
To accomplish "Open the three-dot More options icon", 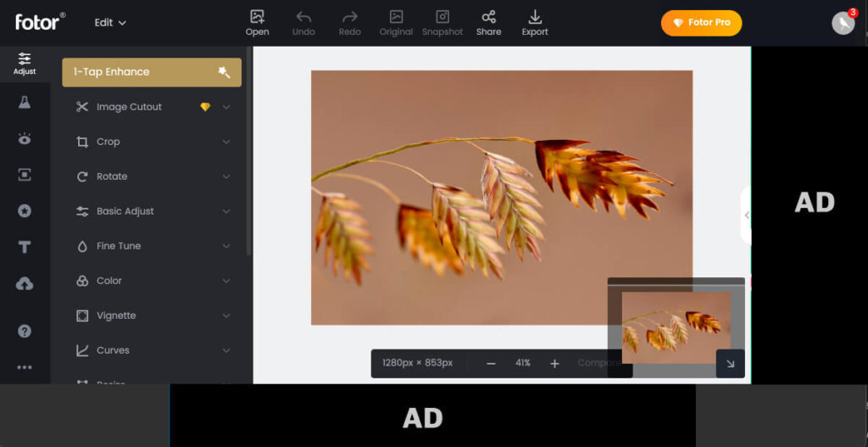I will pyautogui.click(x=25, y=366).
